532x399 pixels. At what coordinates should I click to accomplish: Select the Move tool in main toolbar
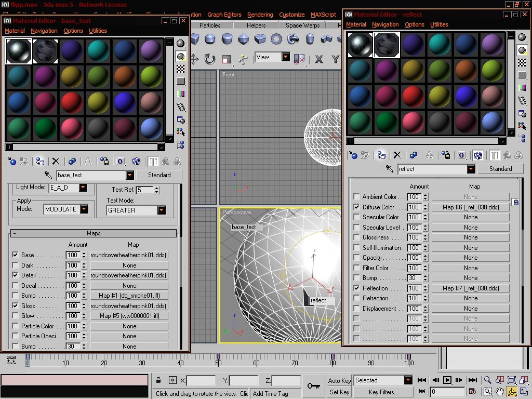click(x=194, y=59)
